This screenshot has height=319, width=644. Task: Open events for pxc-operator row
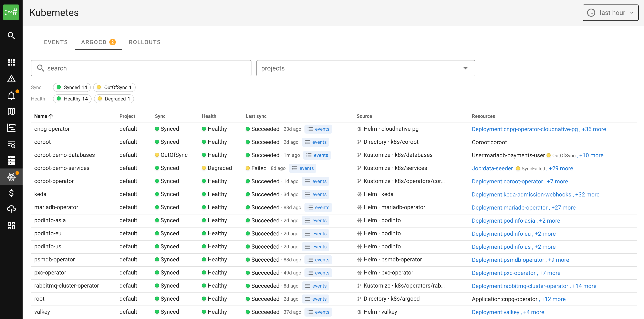318,273
